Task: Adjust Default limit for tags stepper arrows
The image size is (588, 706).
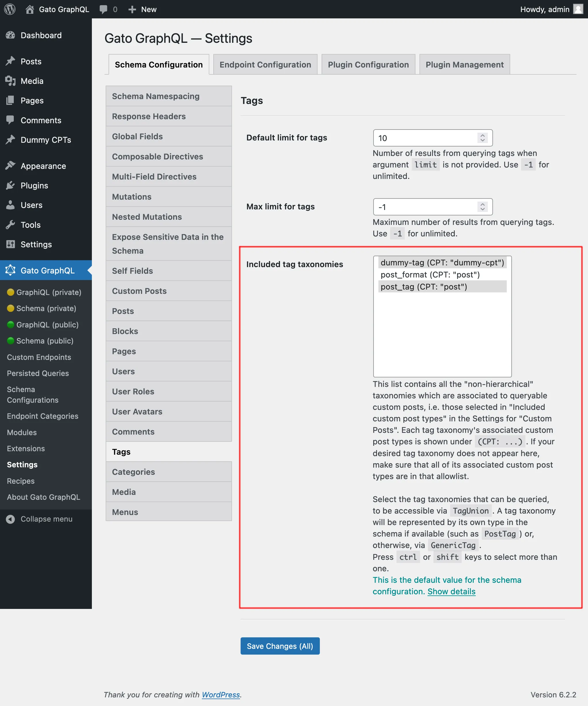Action: pos(482,138)
